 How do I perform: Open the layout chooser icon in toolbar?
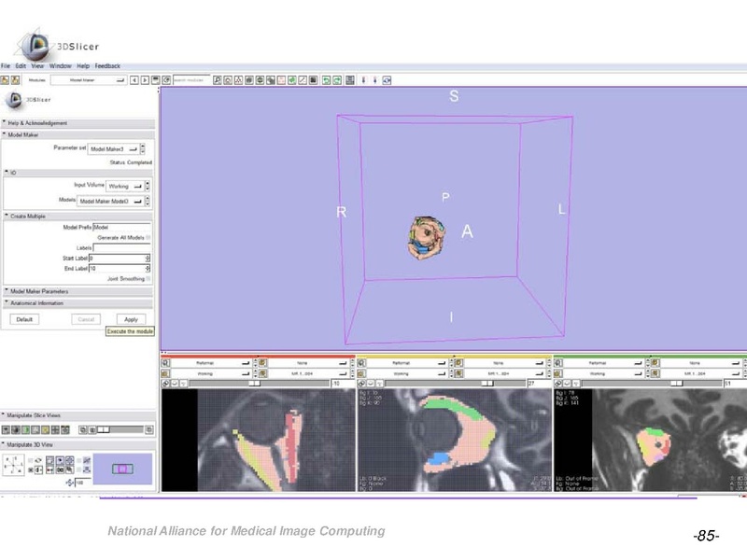pyautogui.click(x=350, y=80)
